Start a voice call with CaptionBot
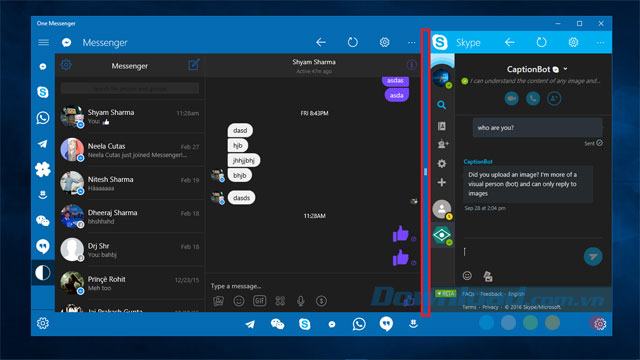640x360 pixels. click(x=533, y=98)
